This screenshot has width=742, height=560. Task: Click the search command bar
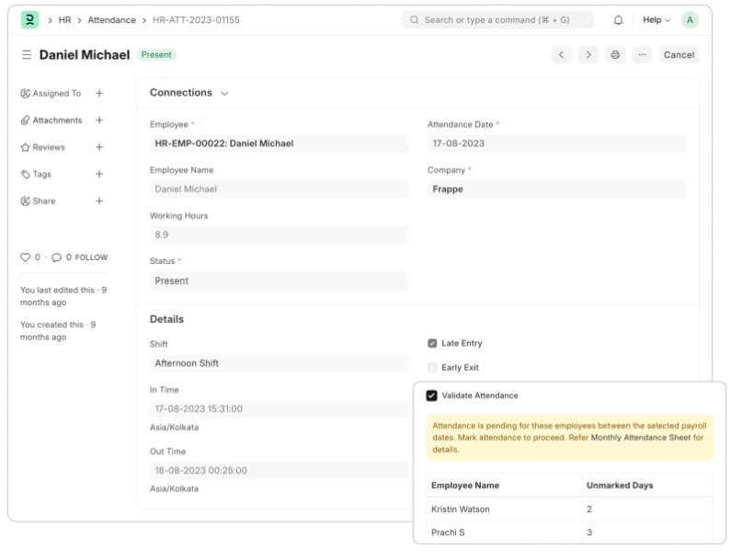(x=497, y=19)
